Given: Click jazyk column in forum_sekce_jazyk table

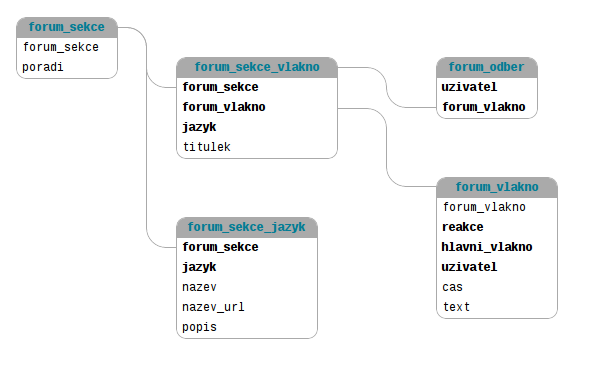Looking at the screenshot, I should tap(199, 267).
